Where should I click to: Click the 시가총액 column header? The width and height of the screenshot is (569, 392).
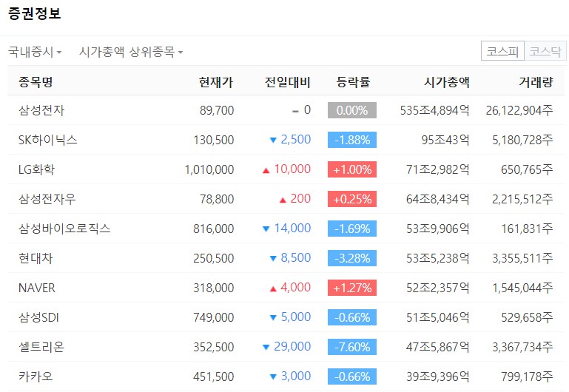447,82
